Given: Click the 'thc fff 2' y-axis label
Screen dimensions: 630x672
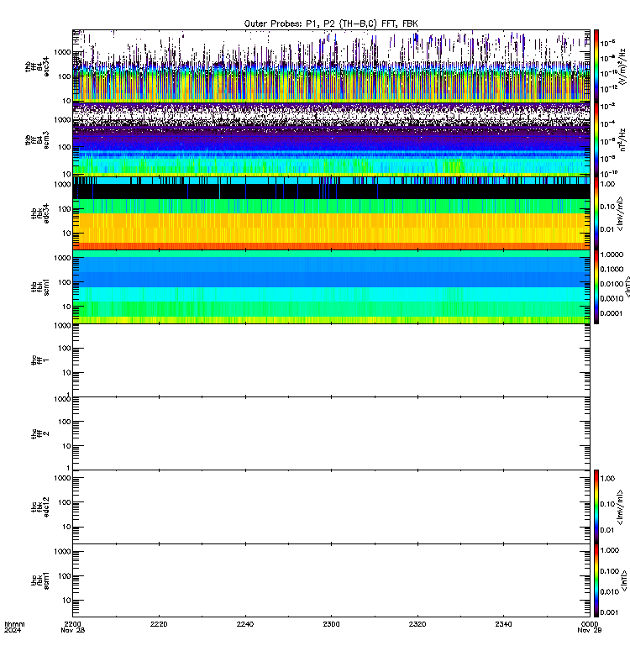Looking at the screenshot, I should point(40,433).
